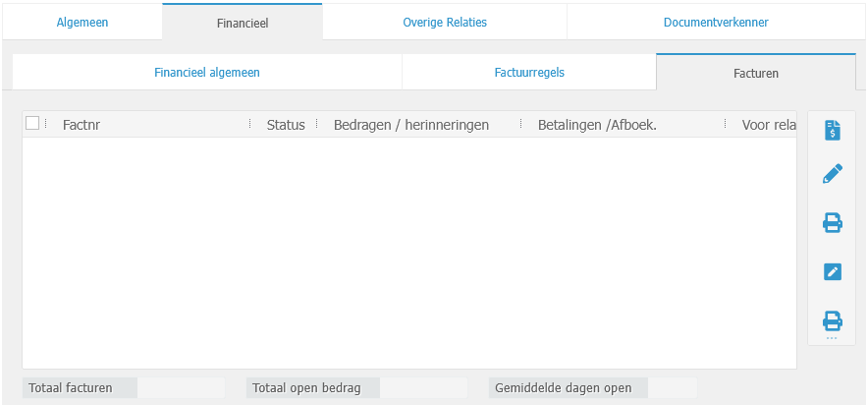
Task: Click the pencil edit icon
Action: (x=832, y=175)
